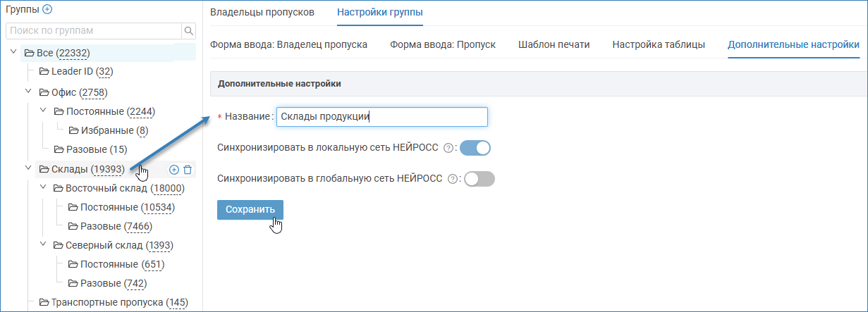Image resolution: width=868 pixels, height=312 pixels.
Task: Click help icon next to local network sync
Action: (x=448, y=148)
